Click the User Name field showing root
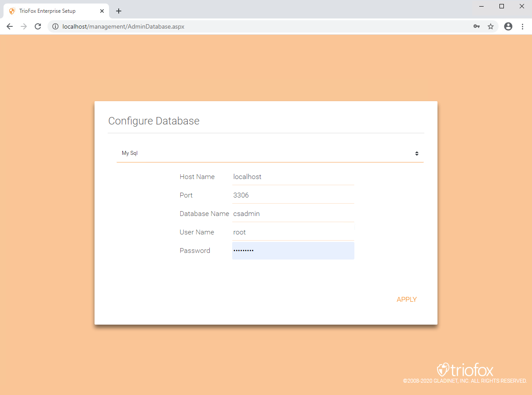Screen dimensions: 532x395 [x=293, y=232]
